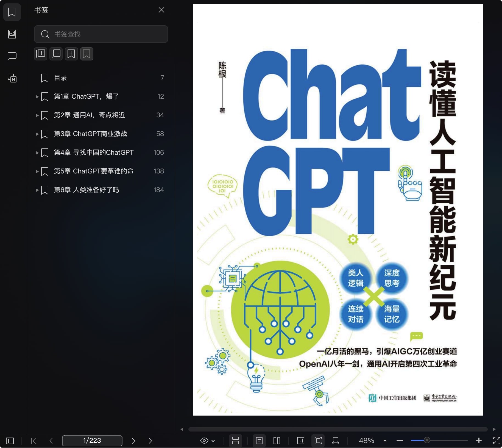
Task: Go to the previous page
Action: pyautogui.click(x=51, y=441)
